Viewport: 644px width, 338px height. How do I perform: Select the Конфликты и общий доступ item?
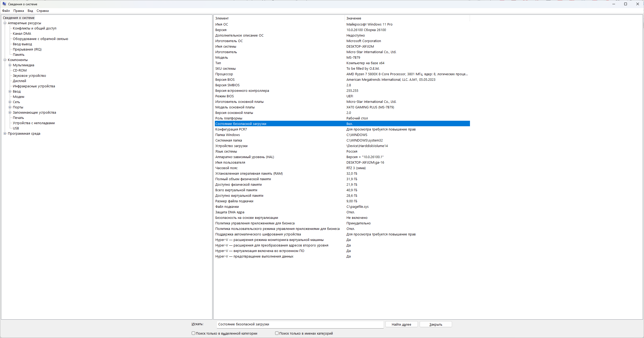tap(34, 28)
